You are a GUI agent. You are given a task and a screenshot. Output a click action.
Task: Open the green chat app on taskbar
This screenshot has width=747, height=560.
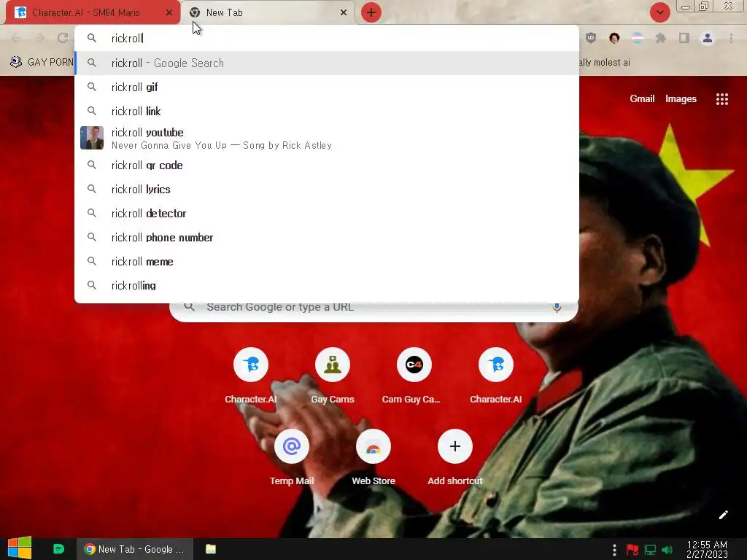58,549
